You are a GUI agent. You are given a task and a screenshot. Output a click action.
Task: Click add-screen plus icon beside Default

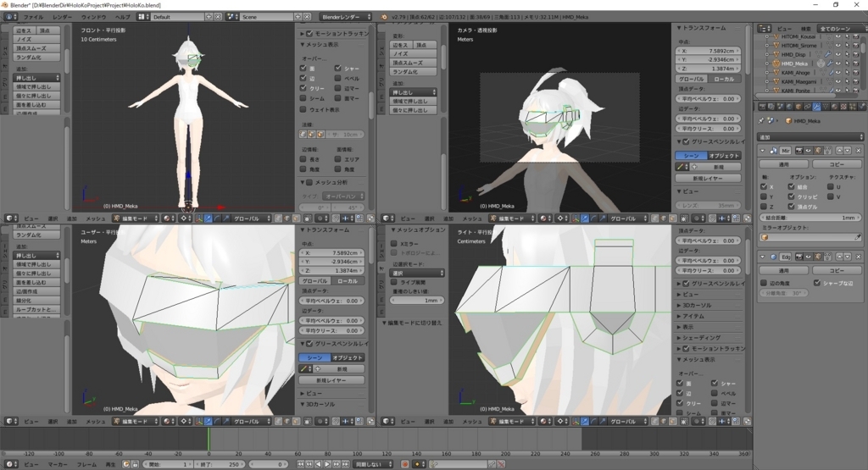pyautogui.click(x=209, y=17)
